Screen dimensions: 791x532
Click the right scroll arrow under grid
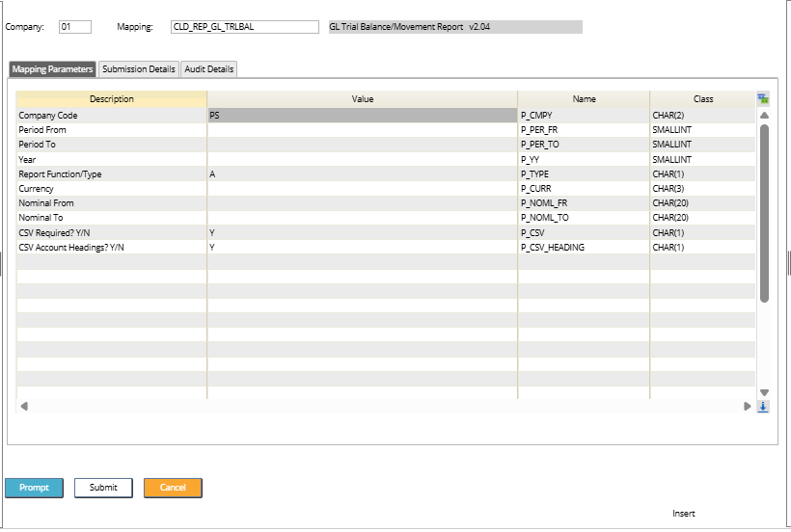tap(747, 407)
